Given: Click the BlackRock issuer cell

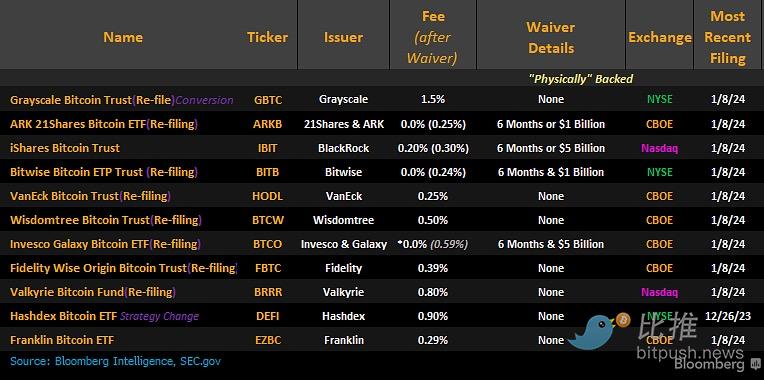Looking at the screenshot, I should point(344,148).
